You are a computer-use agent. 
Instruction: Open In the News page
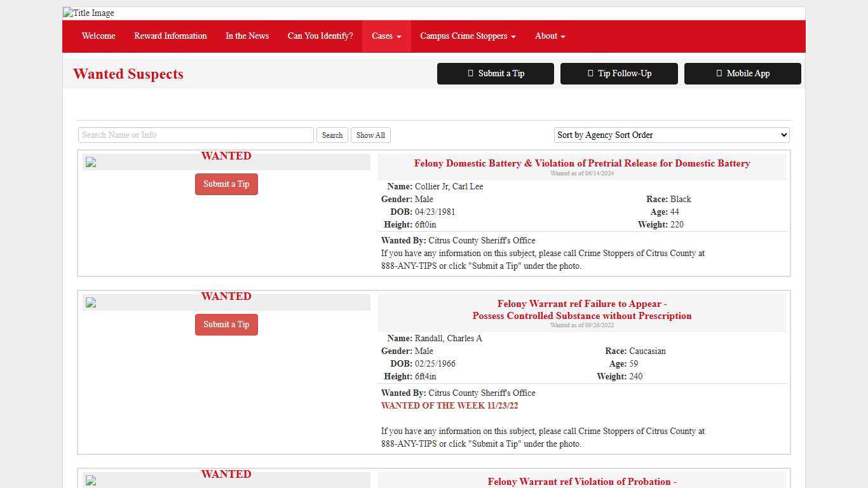click(x=247, y=36)
